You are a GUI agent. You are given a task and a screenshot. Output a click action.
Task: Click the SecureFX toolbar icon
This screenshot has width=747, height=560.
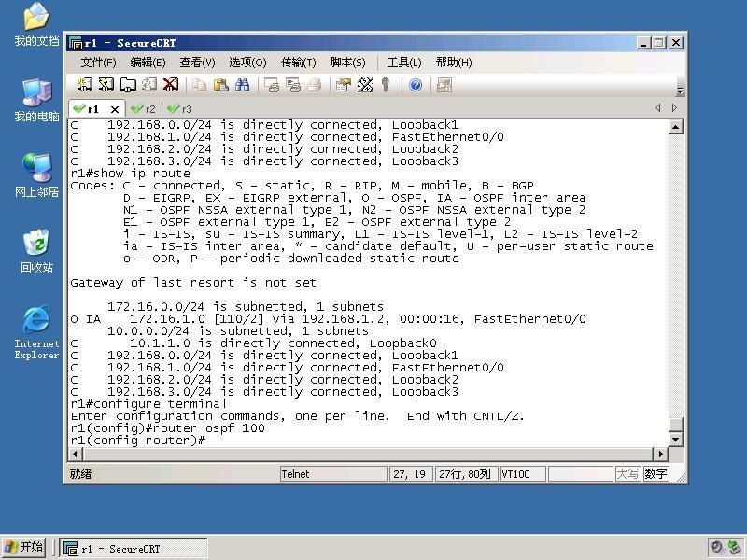click(444, 85)
